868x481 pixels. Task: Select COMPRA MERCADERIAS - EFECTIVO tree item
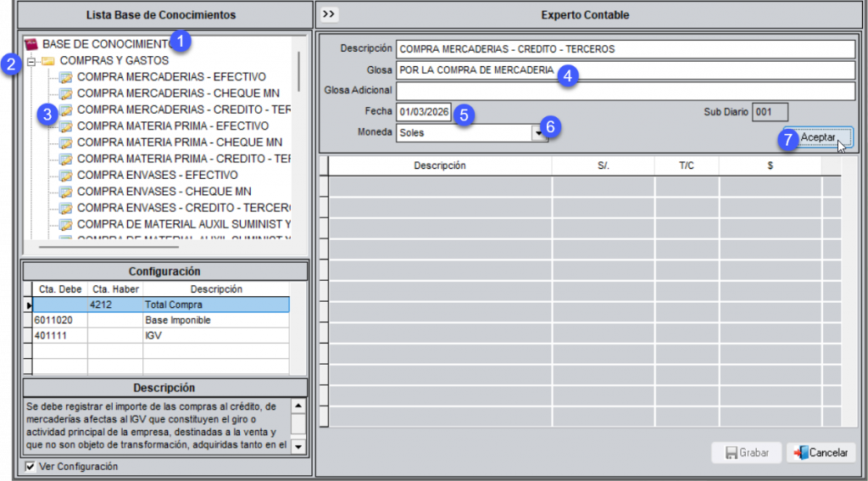(x=171, y=77)
